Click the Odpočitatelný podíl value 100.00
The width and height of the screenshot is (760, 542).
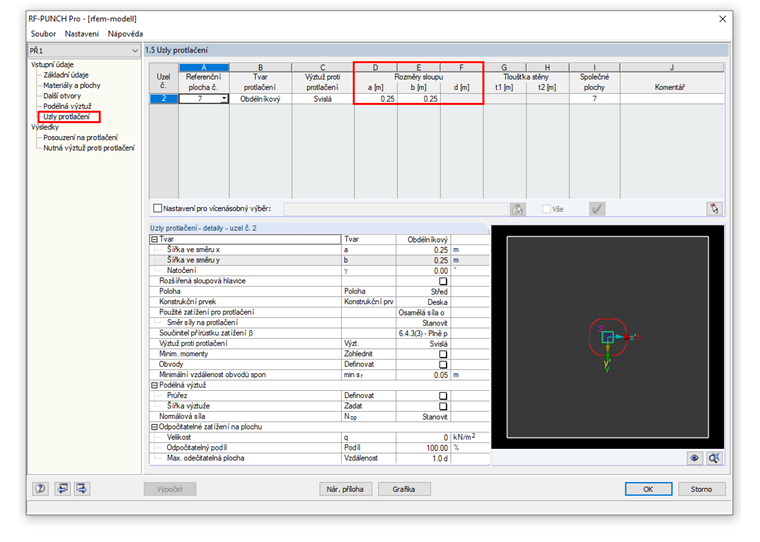coord(423,447)
